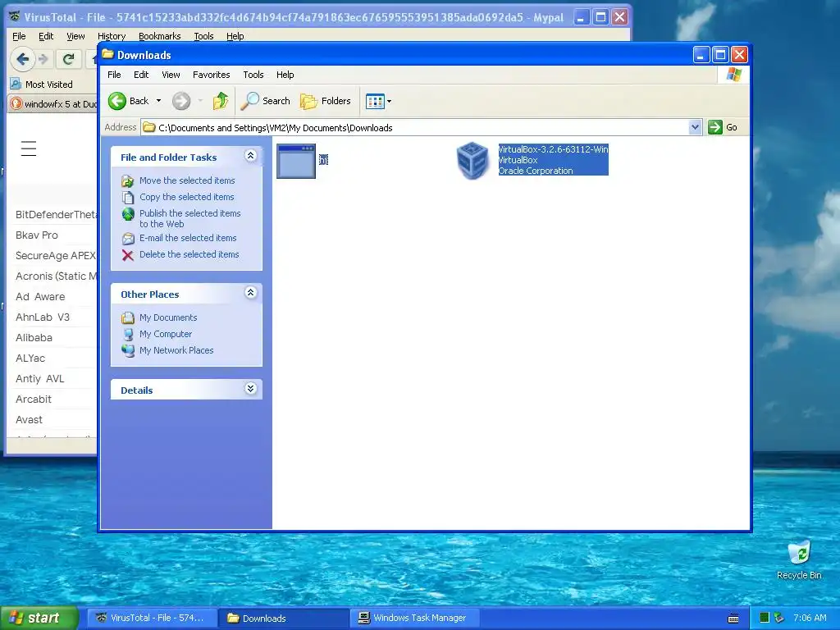
Task: Open the Views dropdown button
Action: [378, 101]
